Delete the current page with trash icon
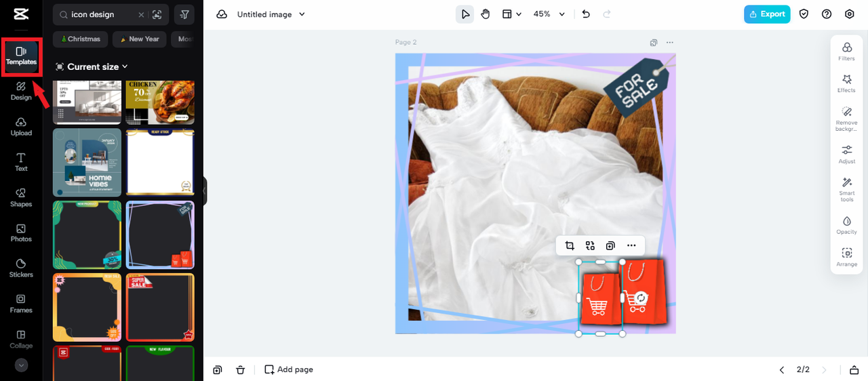This screenshot has height=381, width=868. pos(240,369)
